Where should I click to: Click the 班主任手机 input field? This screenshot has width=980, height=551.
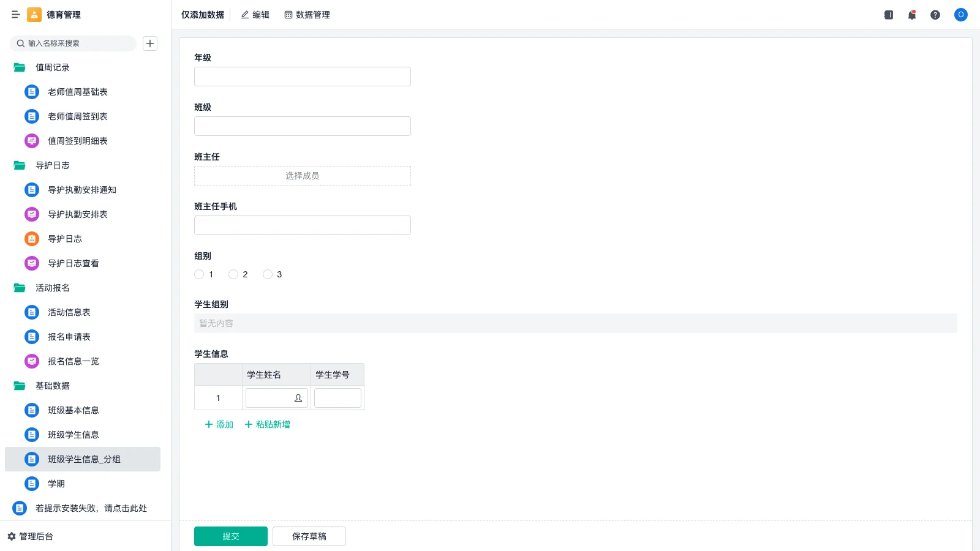(302, 225)
